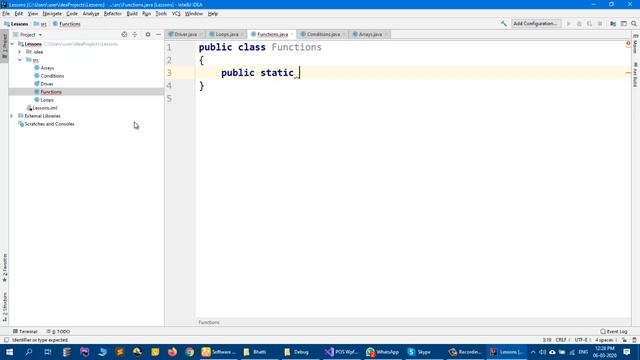640x360 pixels.
Task: Click the Build Project hammer icon
Action: point(504,24)
